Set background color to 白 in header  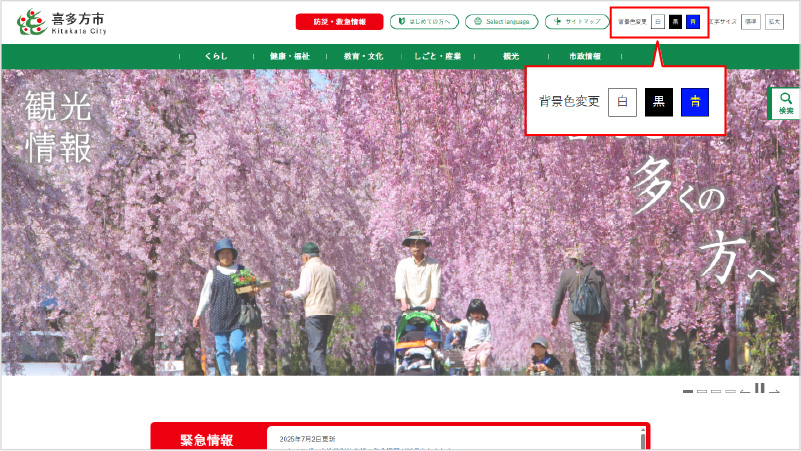[658, 22]
